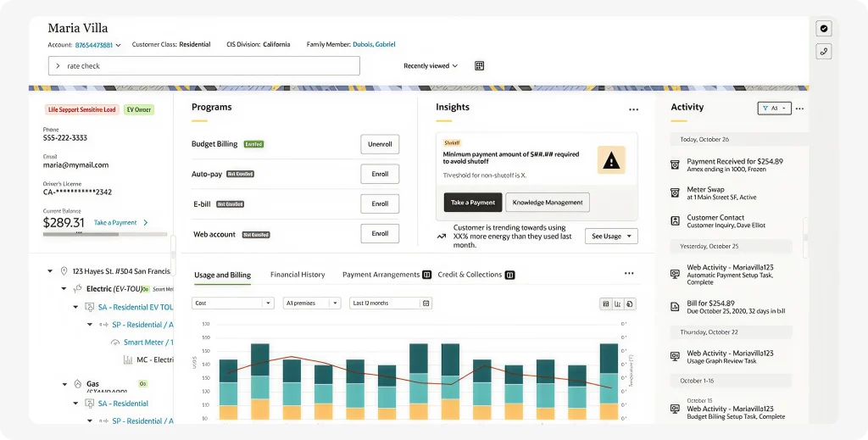
Task: Click the current balance progress bar
Action: tap(105, 234)
